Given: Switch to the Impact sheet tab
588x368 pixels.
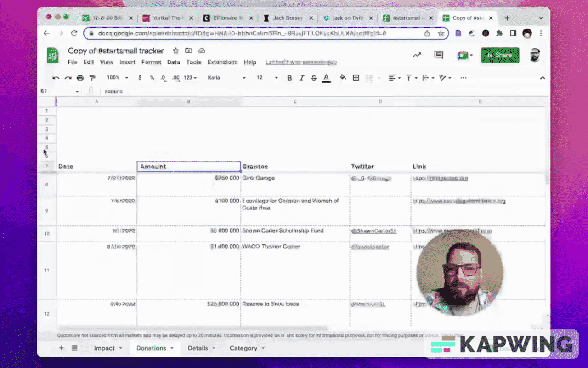Looking at the screenshot, I should point(108,348).
